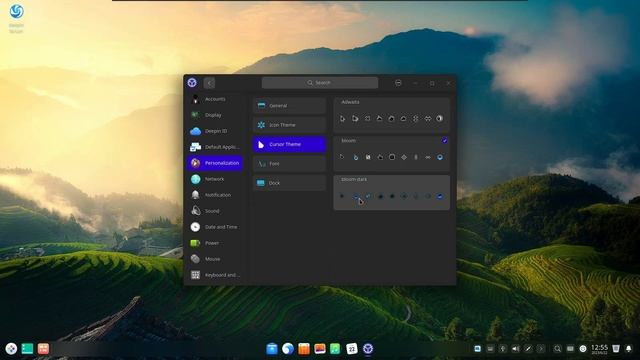Open the Album app from the dock
640x360 pixels.
pyautogui.click(x=320, y=349)
